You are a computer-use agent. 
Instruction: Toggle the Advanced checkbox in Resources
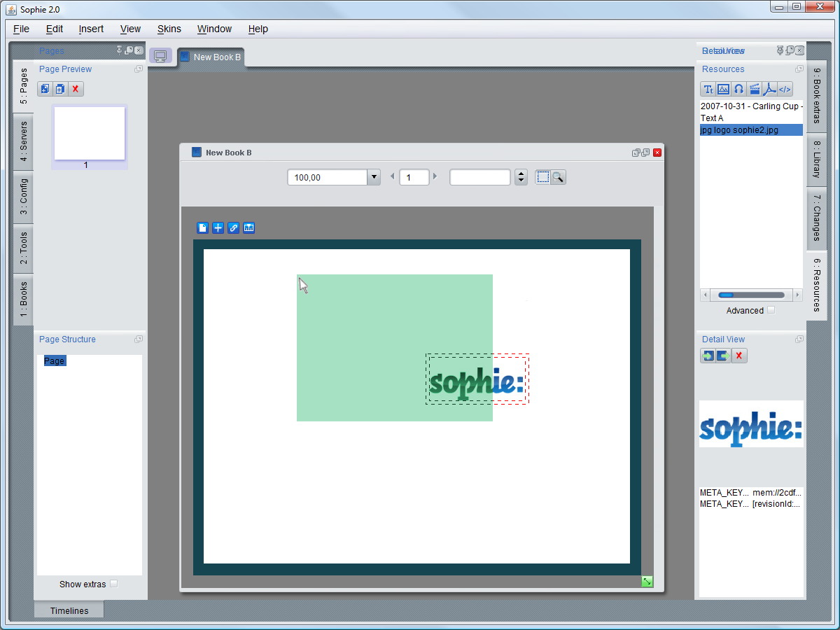tap(771, 310)
